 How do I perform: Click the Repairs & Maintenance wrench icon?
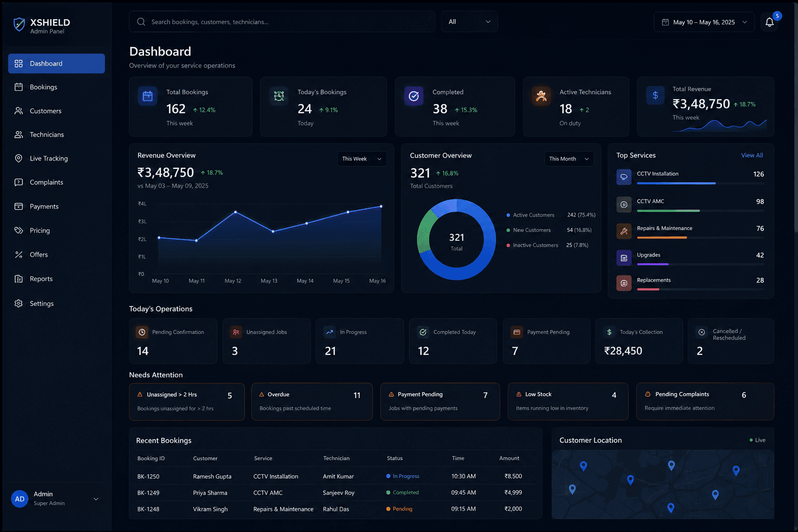624,231
